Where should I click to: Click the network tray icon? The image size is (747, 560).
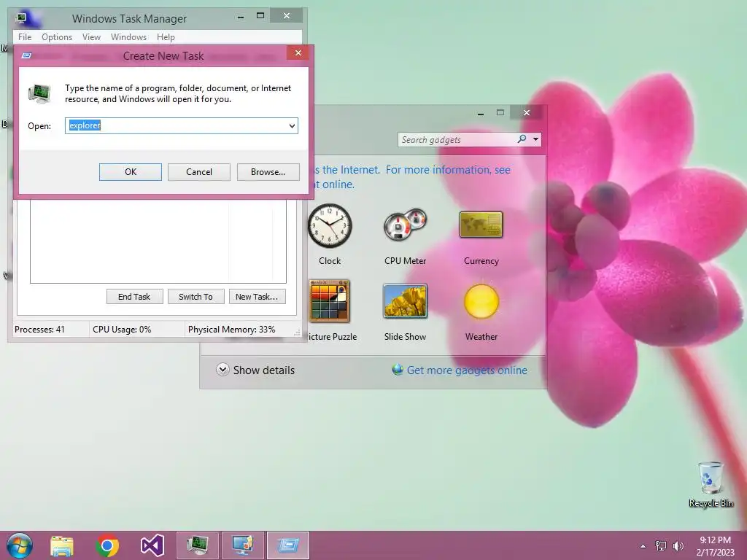click(x=661, y=546)
